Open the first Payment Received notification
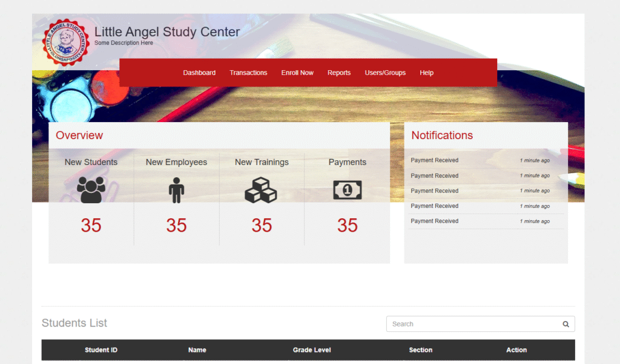The height and width of the screenshot is (364, 620). (x=435, y=160)
